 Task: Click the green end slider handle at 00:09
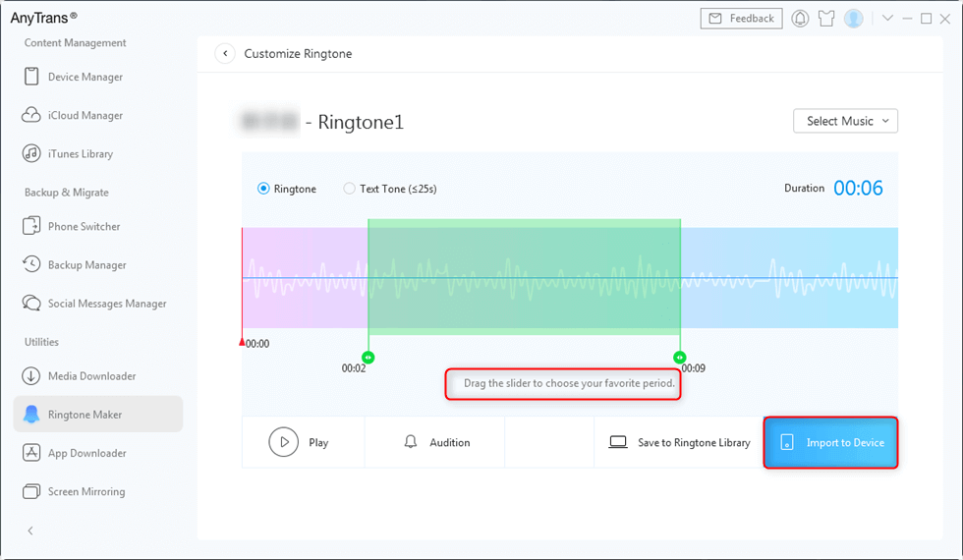[x=679, y=357]
